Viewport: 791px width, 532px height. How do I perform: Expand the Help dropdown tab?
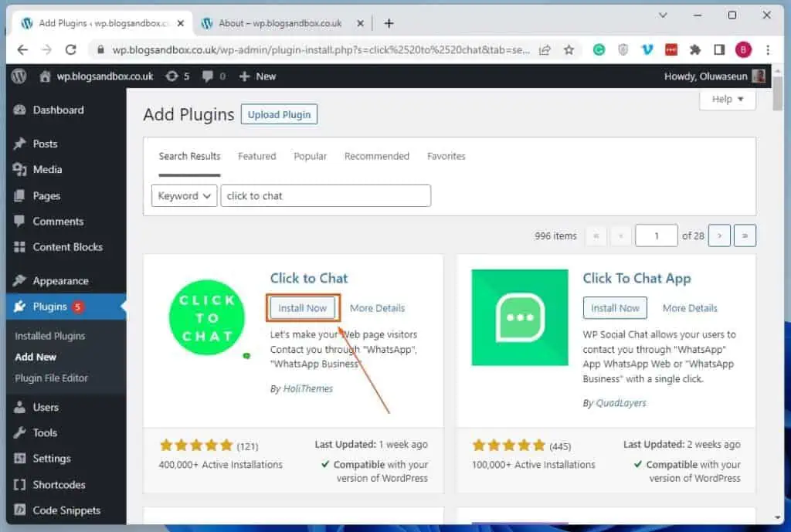pyautogui.click(x=728, y=100)
